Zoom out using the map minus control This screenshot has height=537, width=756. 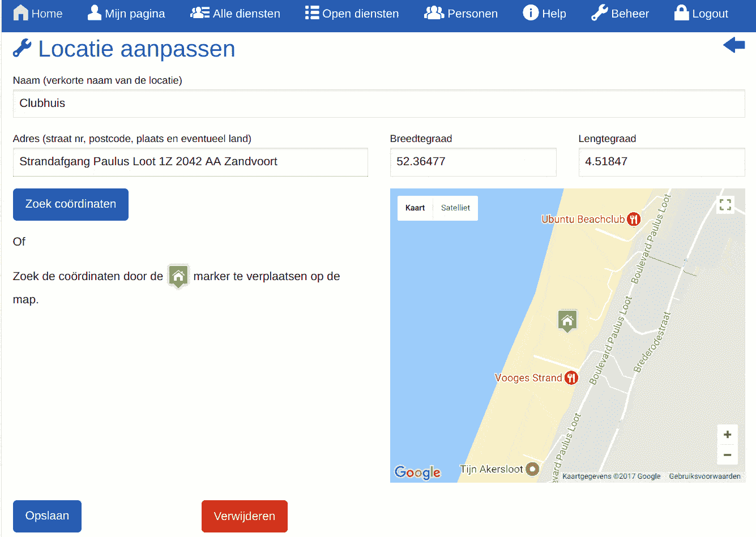pyautogui.click(x=727, y=454)
